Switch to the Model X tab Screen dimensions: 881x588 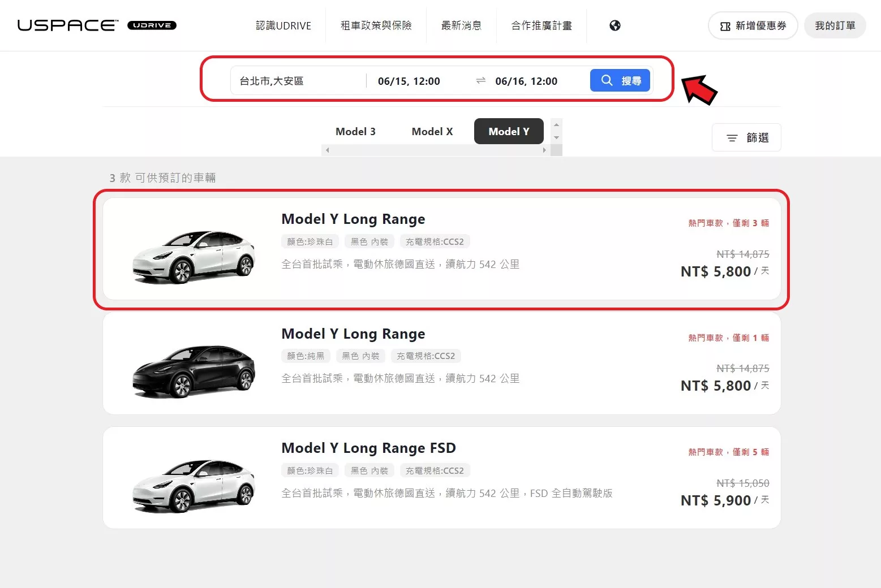[x=432, y=131]
